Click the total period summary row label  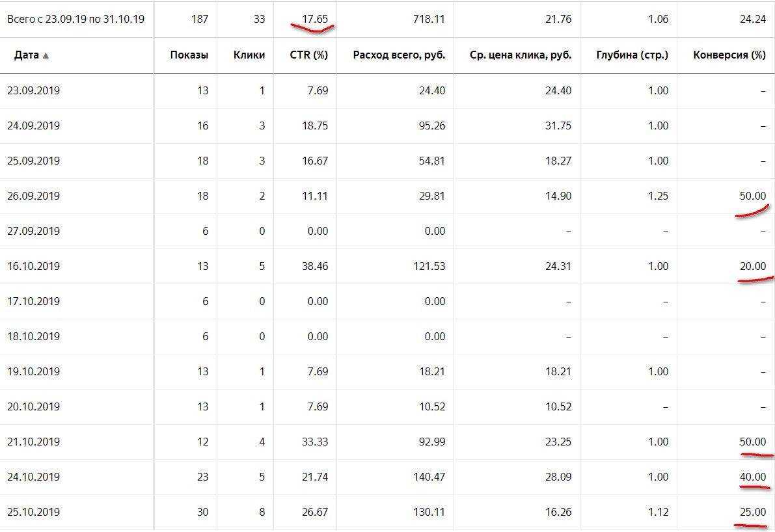click(75, 19)
